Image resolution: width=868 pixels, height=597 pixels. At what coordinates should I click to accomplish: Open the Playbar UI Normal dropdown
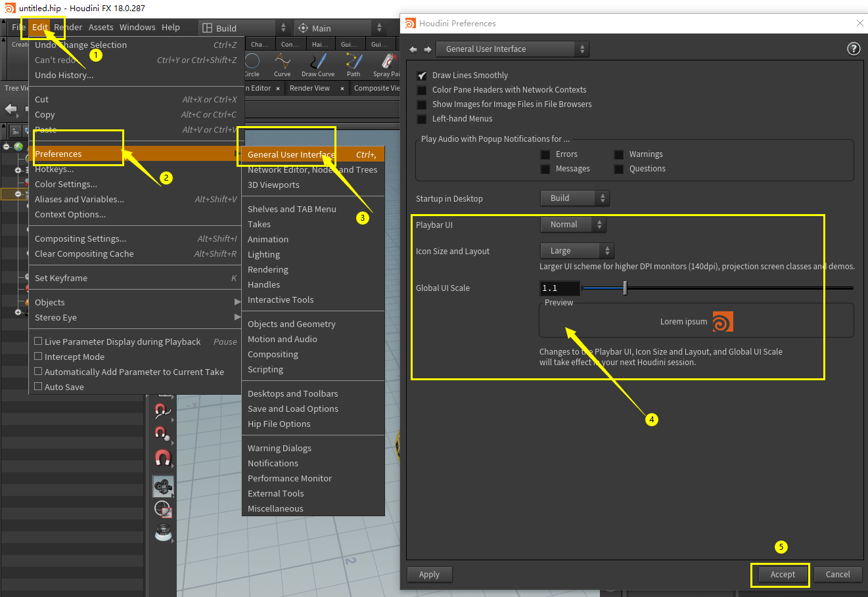click(x=573, y=225)
